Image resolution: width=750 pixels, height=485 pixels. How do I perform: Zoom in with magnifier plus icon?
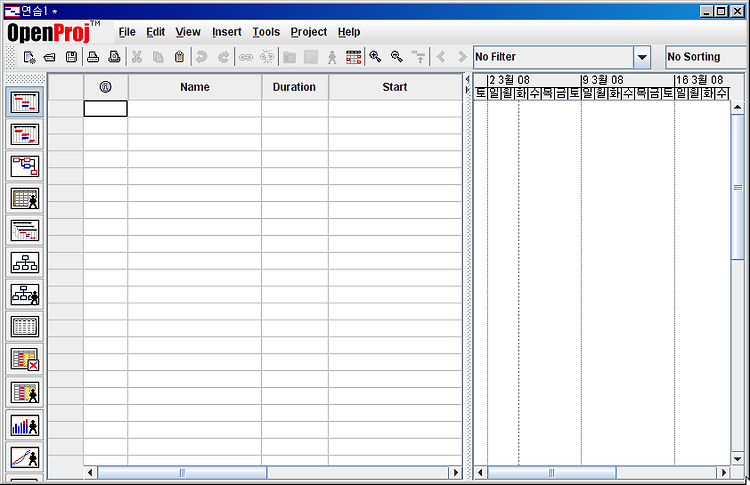point(375,57)
